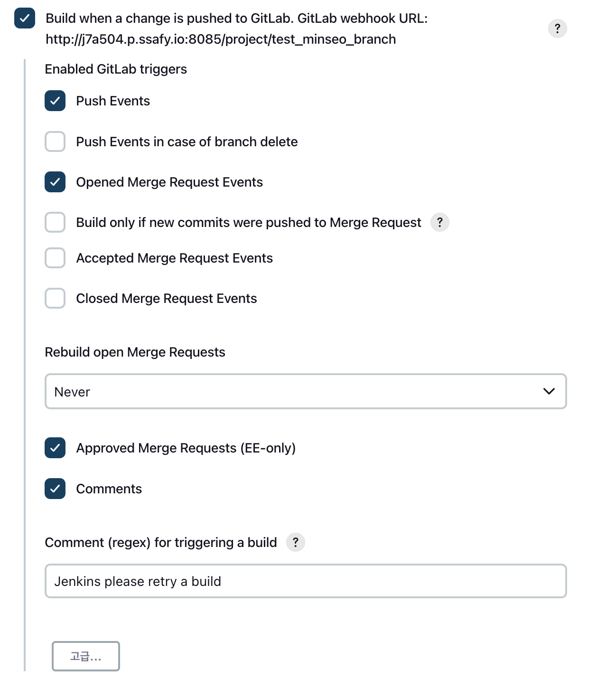Click the Push Events label text
Image resolution: width=616 pixels, height=679 pixels.
[113, 101]
